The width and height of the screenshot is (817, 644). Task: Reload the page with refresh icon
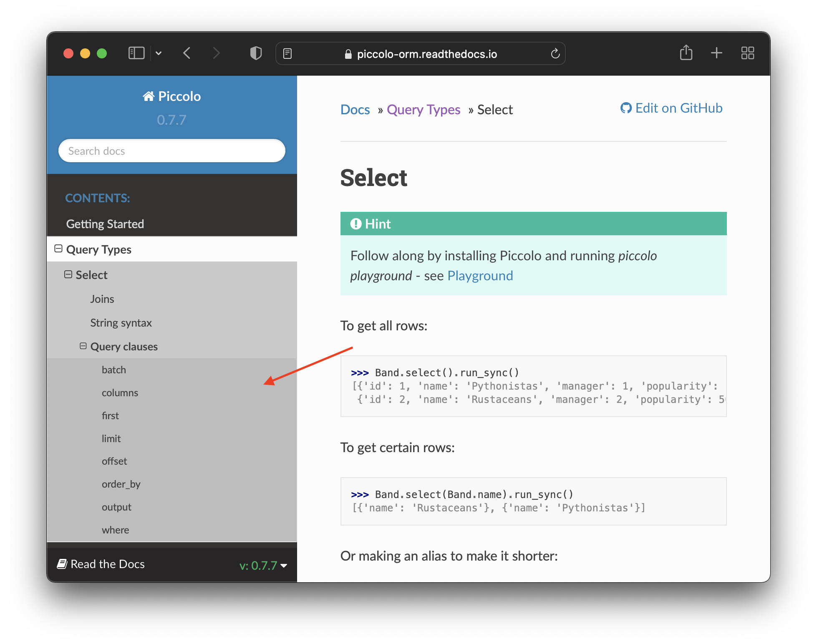555,53
